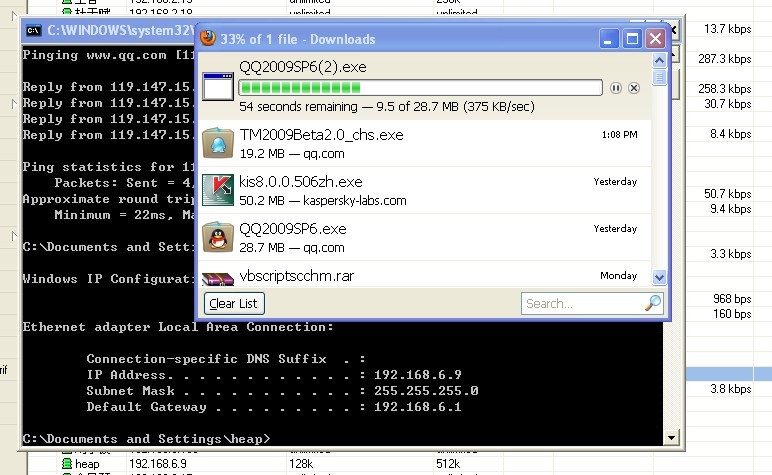
Task: Click the QQ2009SP6(2).exe download progress bar
Action: point(420,88)
